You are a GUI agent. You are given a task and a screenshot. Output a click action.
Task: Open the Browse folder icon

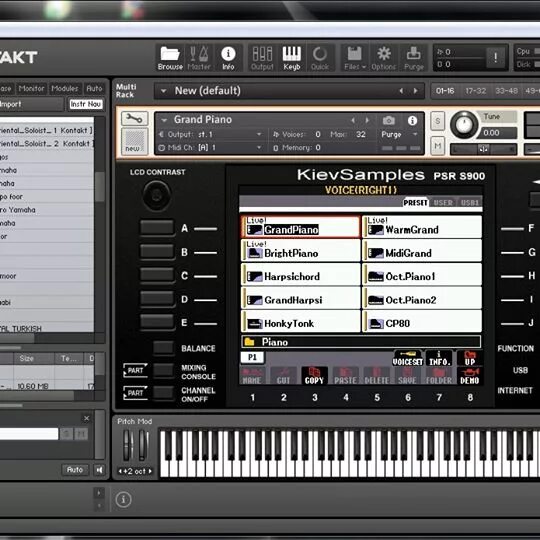tap(170, 58)
